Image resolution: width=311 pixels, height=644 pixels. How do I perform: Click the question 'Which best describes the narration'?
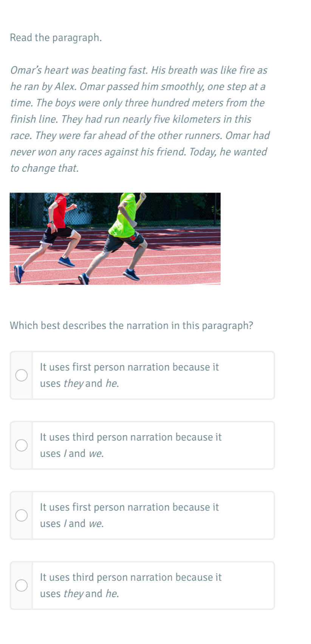tap(132, 325)
